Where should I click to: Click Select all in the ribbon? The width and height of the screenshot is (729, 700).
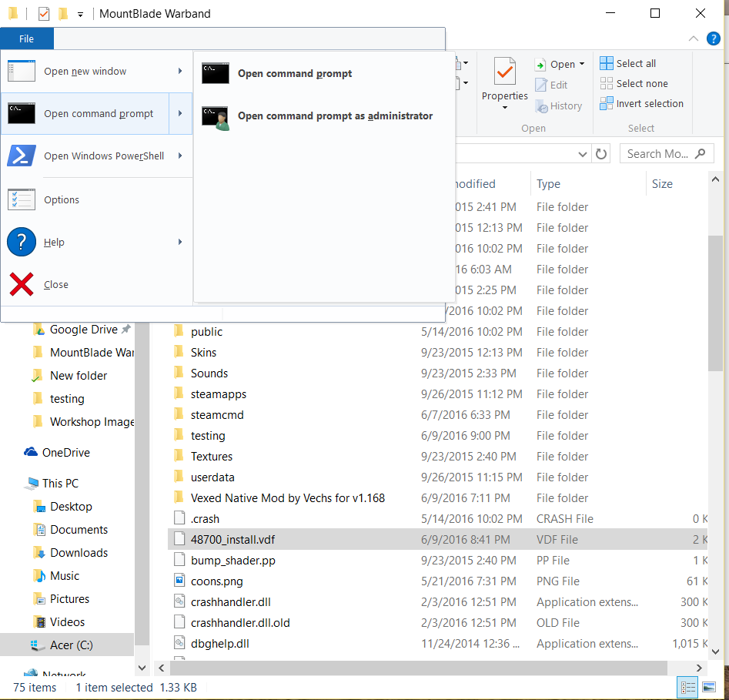(628, 63)
